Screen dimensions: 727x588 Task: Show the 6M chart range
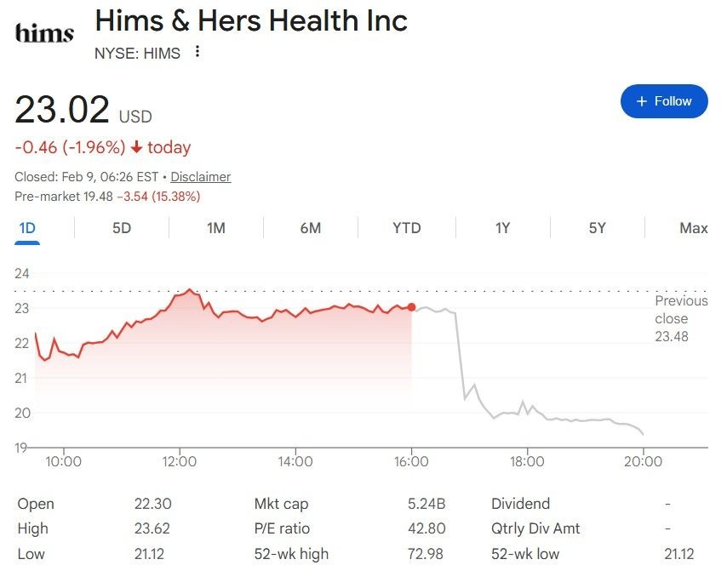(x=311, y=228)
